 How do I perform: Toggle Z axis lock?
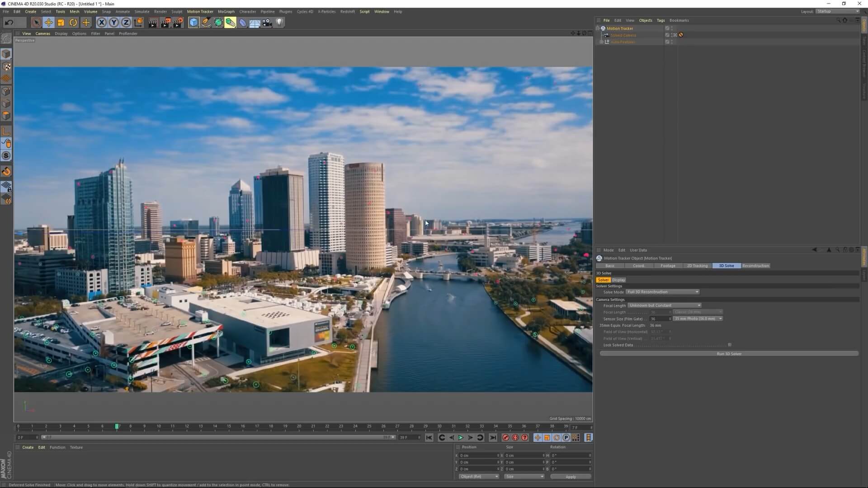(126, 22)
